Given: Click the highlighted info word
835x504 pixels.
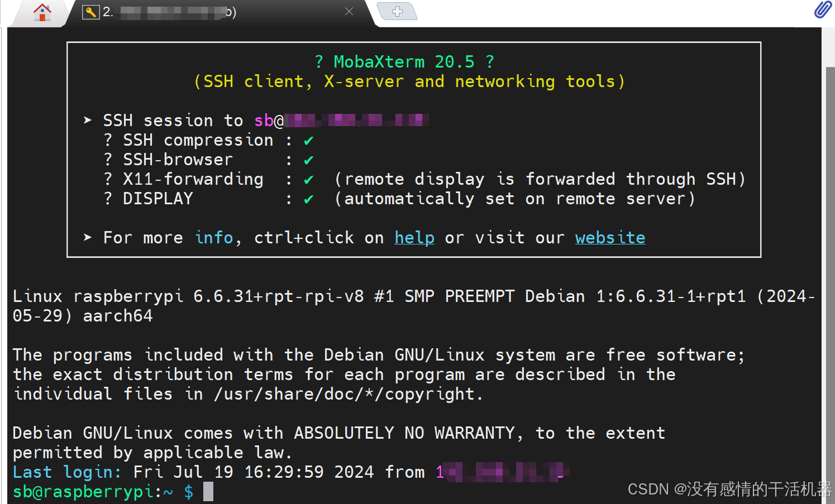Looking at the screenshot, I should 214,238.
